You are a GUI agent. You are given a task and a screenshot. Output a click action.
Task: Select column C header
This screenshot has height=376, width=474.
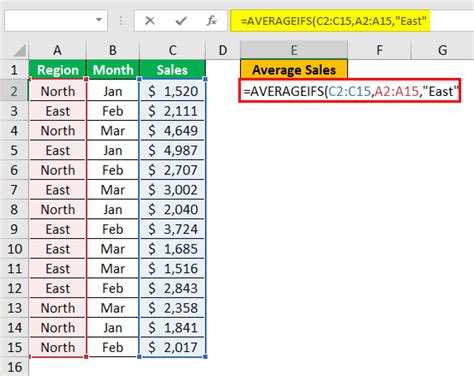pos(172,50)
